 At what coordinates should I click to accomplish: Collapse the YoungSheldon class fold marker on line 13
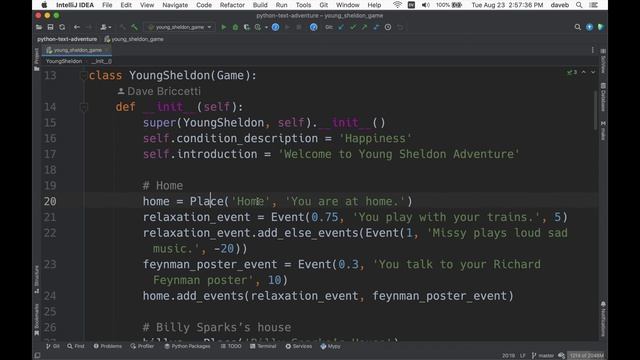[84, 76]
